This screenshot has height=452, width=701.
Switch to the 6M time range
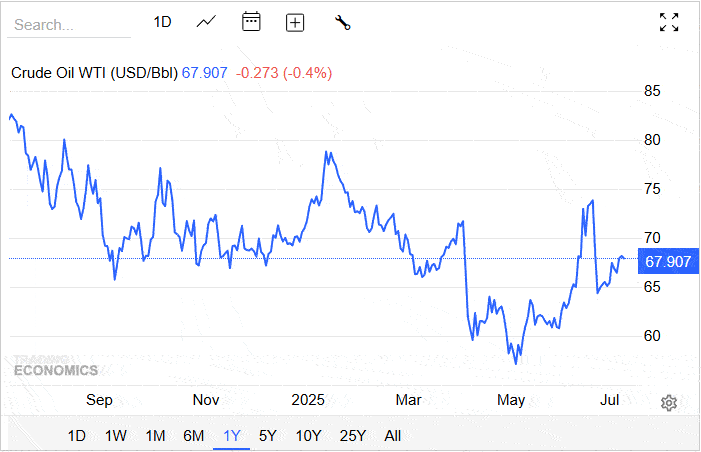coord(193,435)
